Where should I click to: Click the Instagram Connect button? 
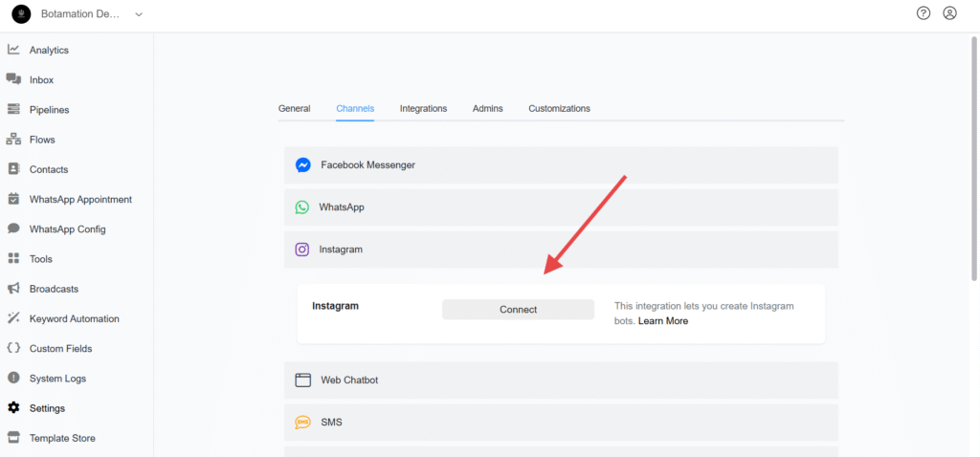(x=518, y=309)
